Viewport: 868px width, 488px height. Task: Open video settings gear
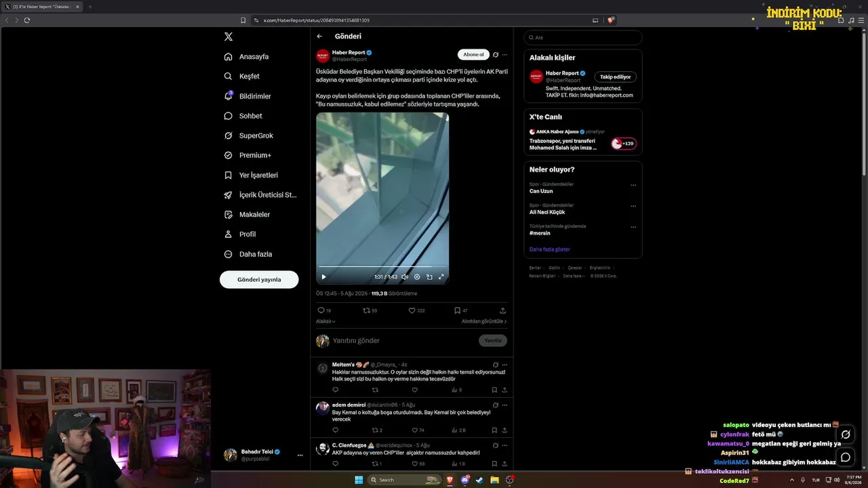click(x=417, y=277)
